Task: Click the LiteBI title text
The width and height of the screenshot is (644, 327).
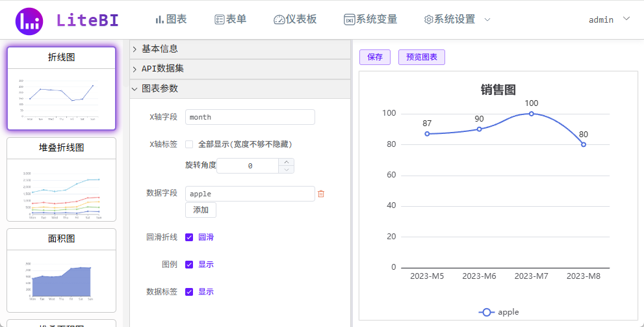Action: coord(88,20)
